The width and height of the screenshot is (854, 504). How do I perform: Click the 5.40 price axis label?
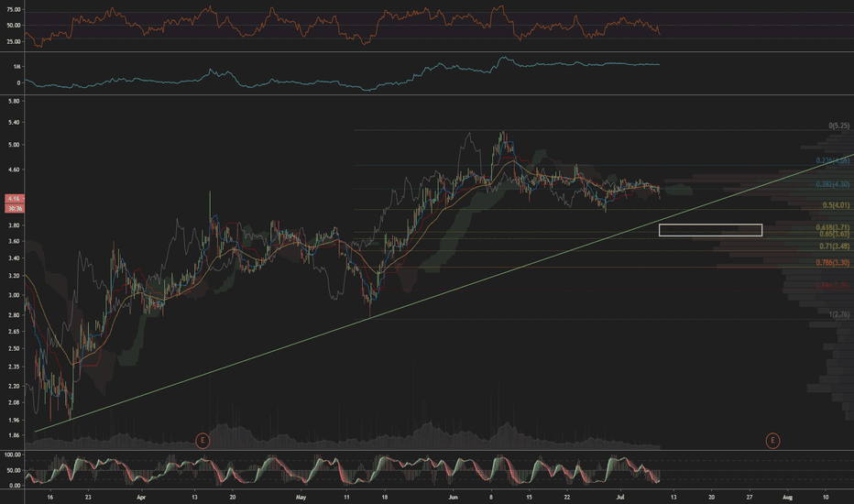click(14, 123)
